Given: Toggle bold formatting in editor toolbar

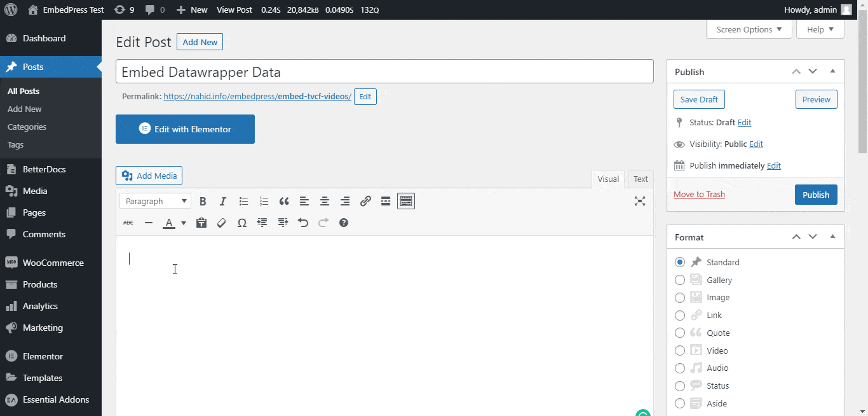Looking at the screenshot, I should (x=203, y=201).
